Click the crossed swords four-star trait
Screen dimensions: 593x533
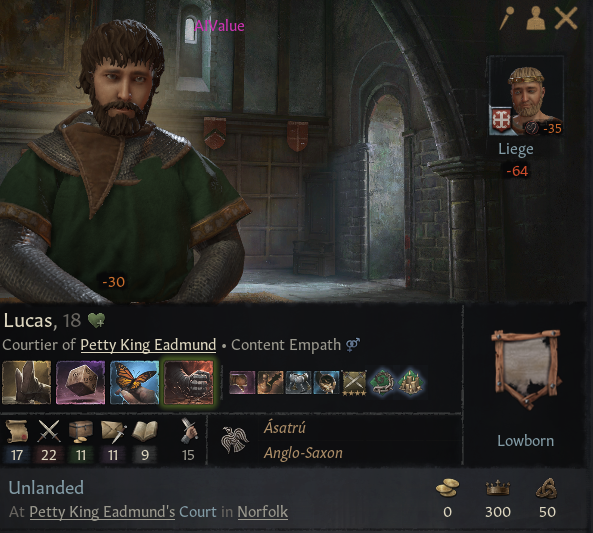(354, 383)
